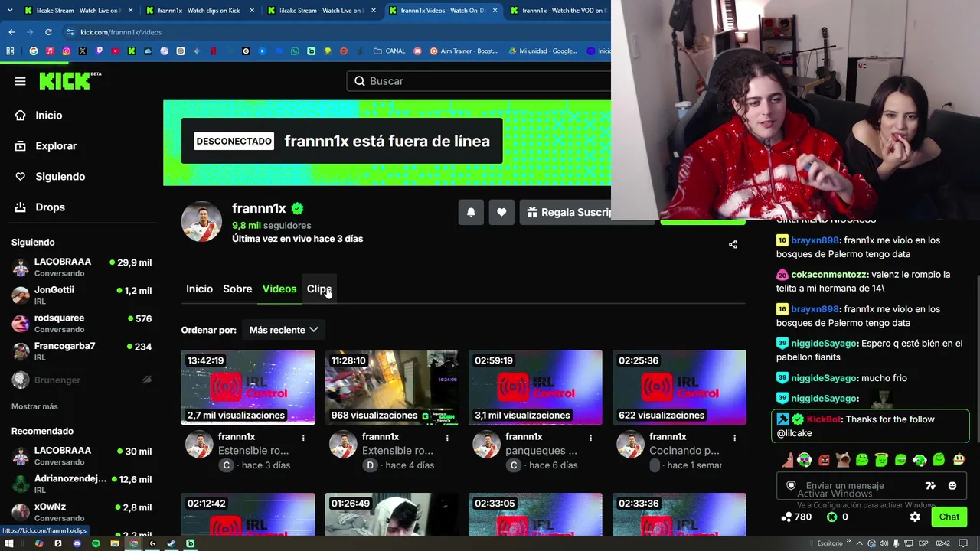Select the Patrick star emote
The height and width of the screenshot is (551, 980).
pyautogui.click(x=788, y=460)
